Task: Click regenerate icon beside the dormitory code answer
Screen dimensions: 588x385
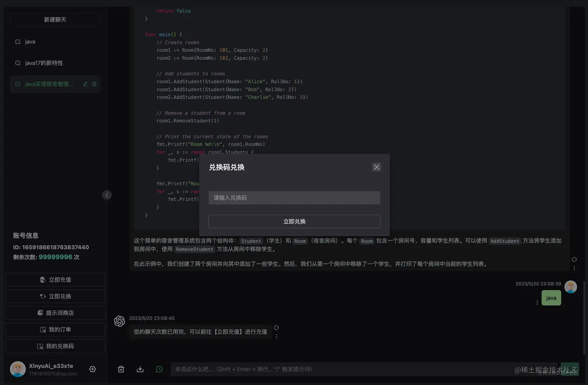Action: (574, 260)
